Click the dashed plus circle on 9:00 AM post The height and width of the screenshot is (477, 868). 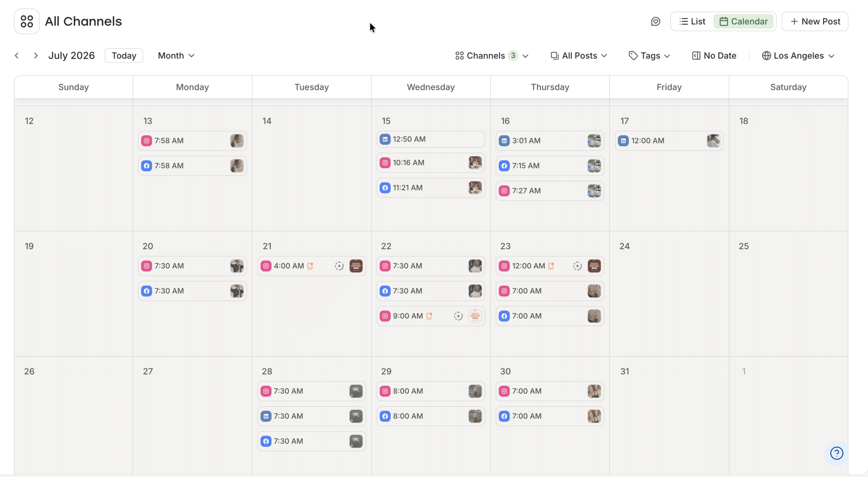pyautogui.click(x=458, y=316)
